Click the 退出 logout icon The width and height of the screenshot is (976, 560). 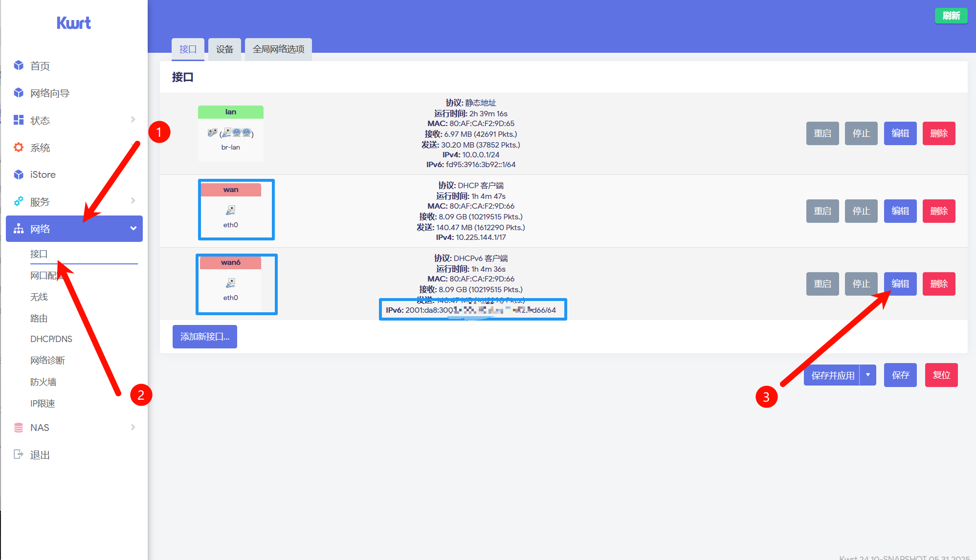point(19,454)
